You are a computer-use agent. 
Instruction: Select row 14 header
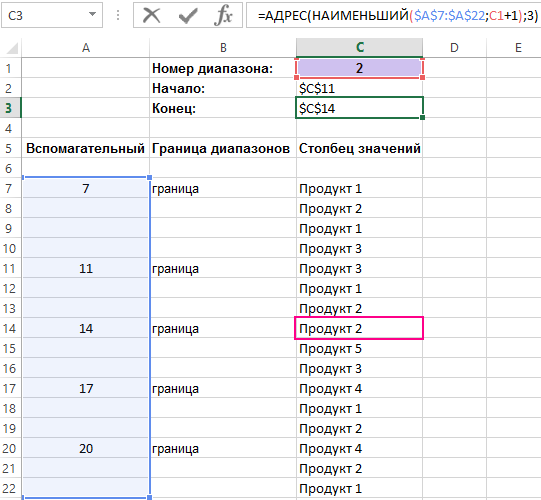point(9,328)
